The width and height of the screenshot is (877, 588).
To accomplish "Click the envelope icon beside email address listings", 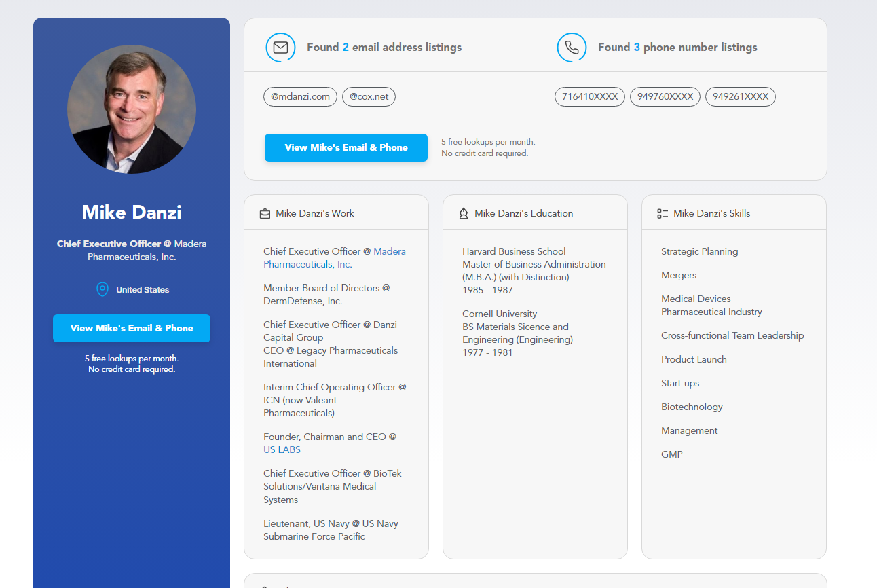I will pyautogui.click(x=280, y=48).
